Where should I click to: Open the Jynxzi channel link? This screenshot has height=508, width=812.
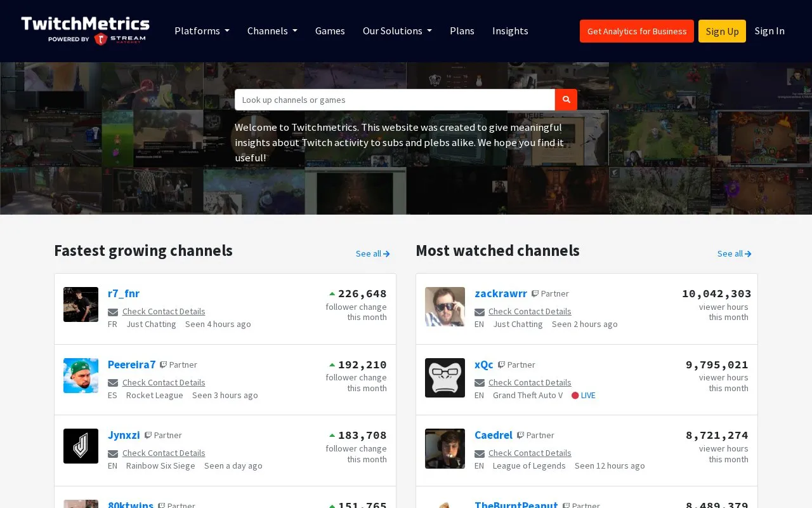point(124,435)
